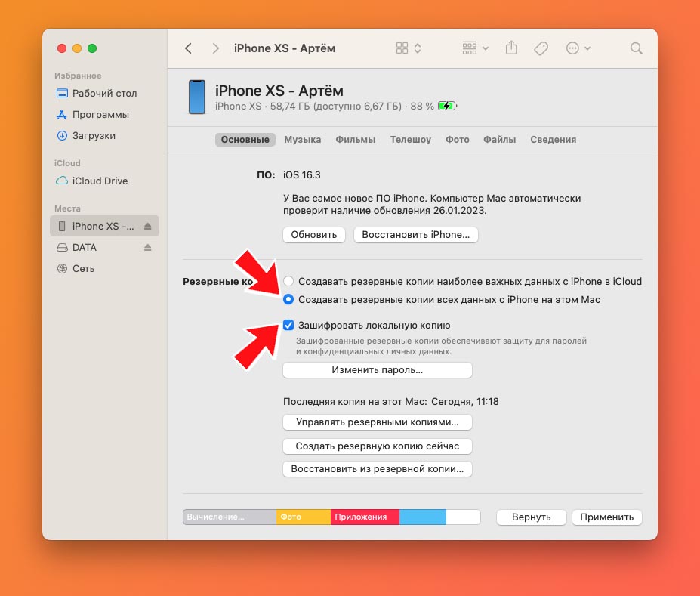Switch to the Фильмы tab
This screenshot has width=700, height=596.
(356, 140)
